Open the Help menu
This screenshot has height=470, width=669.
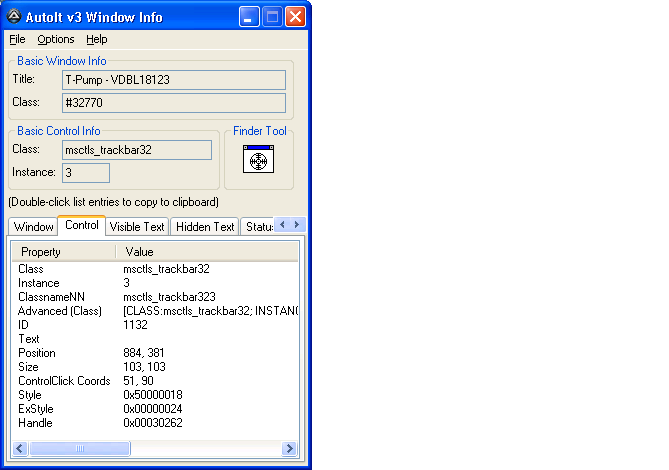coord(96,39)
